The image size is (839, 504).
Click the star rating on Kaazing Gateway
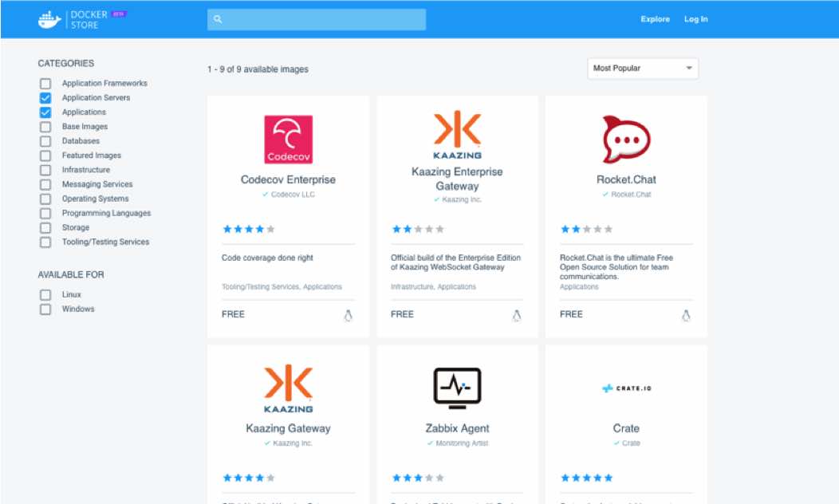click(249, 478)
